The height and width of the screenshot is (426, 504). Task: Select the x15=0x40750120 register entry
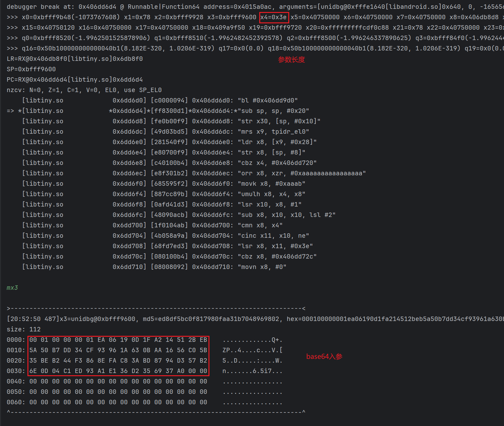point(48,27)
